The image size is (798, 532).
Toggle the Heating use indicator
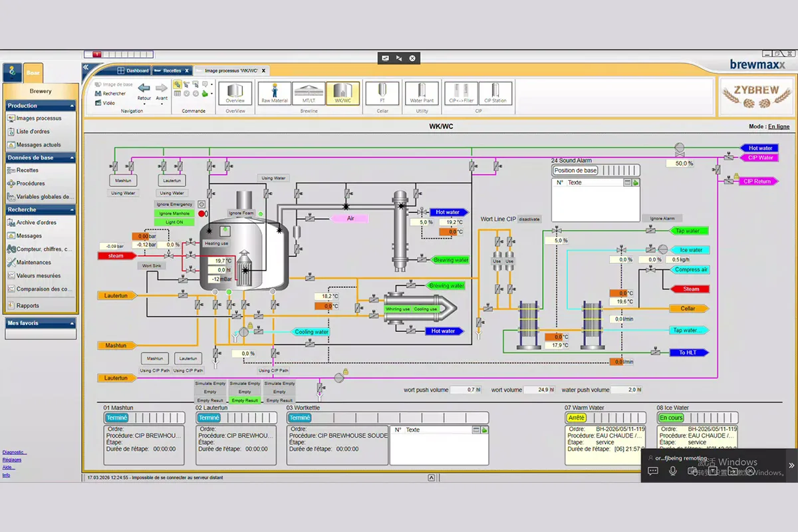pos(216,243)
